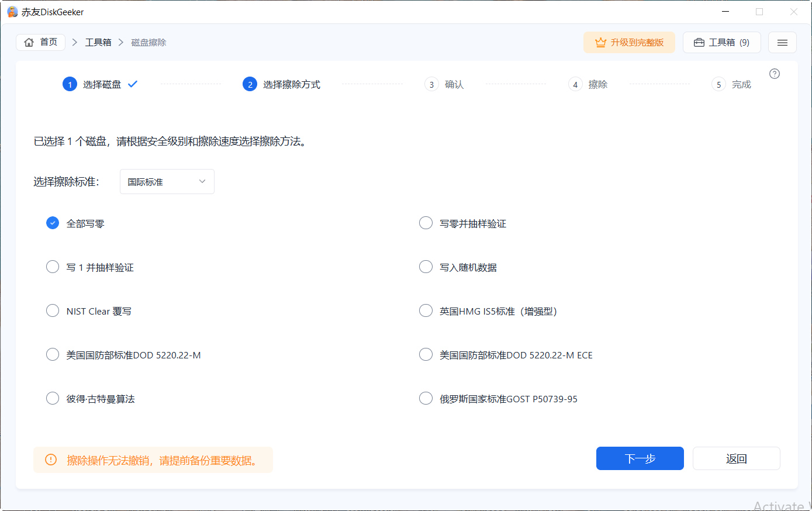
Task: Choose 彼得·古特曼算法 erase method
Action: tap(53, 399)
